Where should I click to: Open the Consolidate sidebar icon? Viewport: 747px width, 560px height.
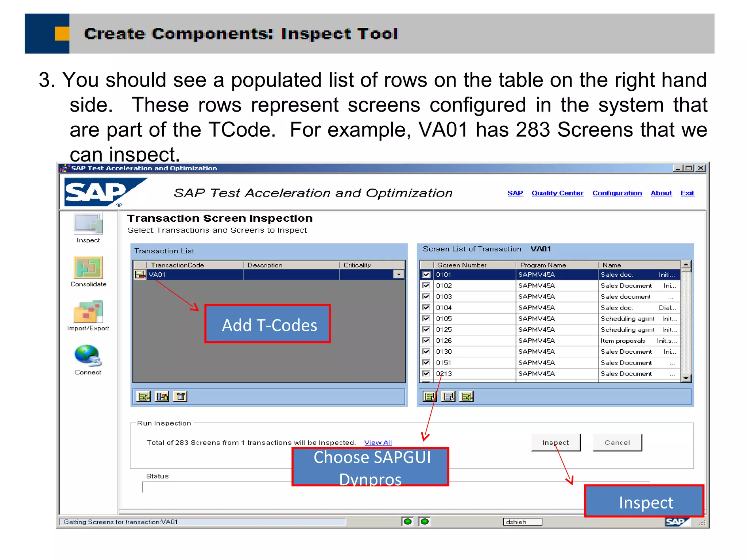pyautogui.click(x=88, y=268)
